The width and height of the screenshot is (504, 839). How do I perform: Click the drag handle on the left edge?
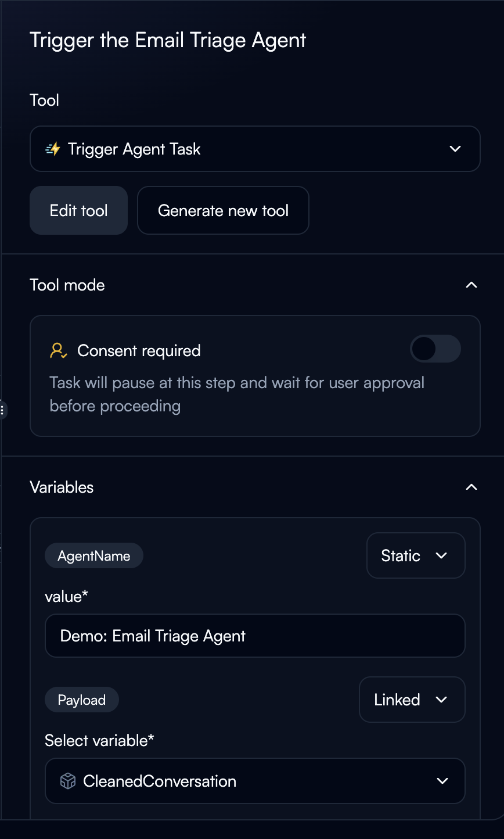[3, 410]
